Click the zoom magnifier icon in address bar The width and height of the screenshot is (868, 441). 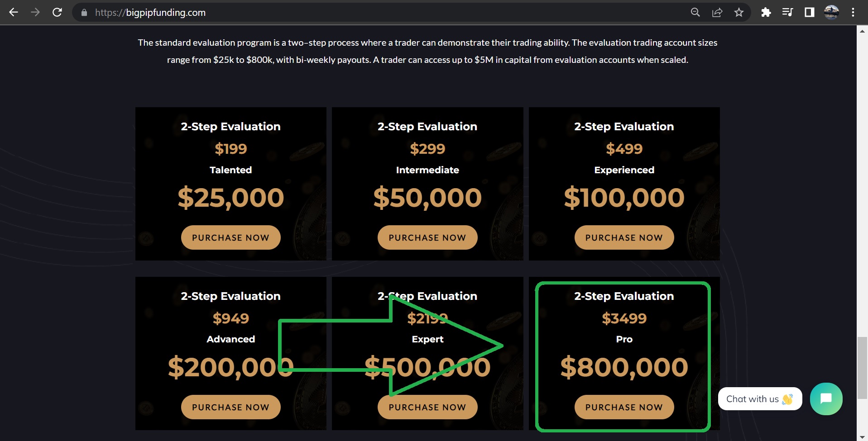pyautogui.click(x=695, y=12)
